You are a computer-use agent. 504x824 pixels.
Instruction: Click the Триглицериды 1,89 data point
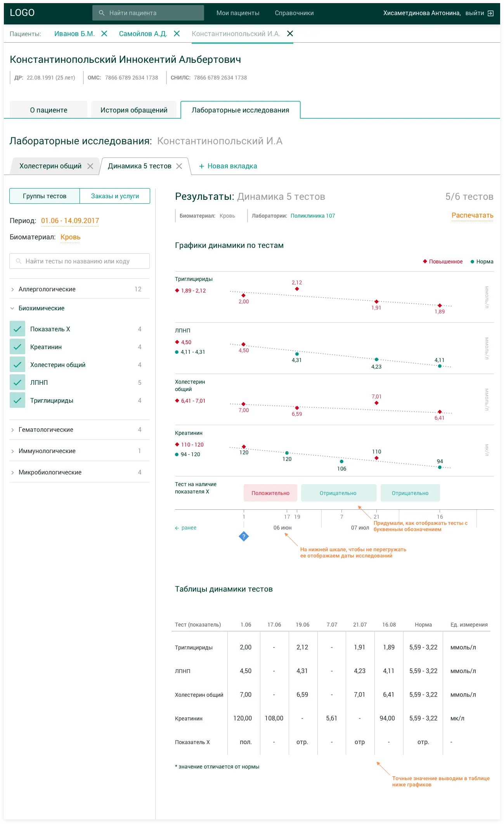coord(440,306)
